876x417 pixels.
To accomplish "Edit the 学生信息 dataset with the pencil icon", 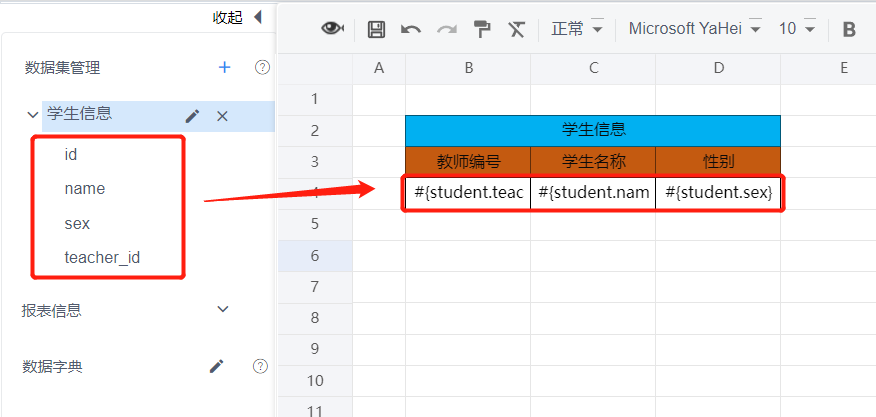I will coord(192,116).
